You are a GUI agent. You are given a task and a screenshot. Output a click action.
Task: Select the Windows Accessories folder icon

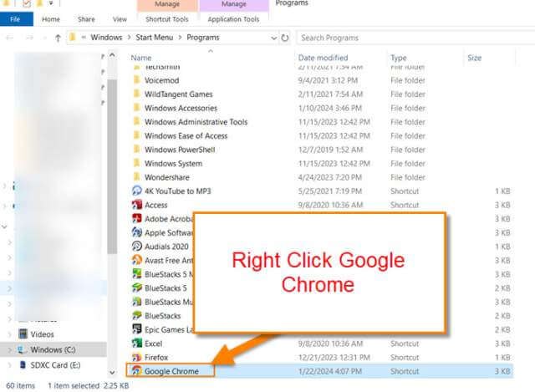pyautogui.click(x=137, y=108)
